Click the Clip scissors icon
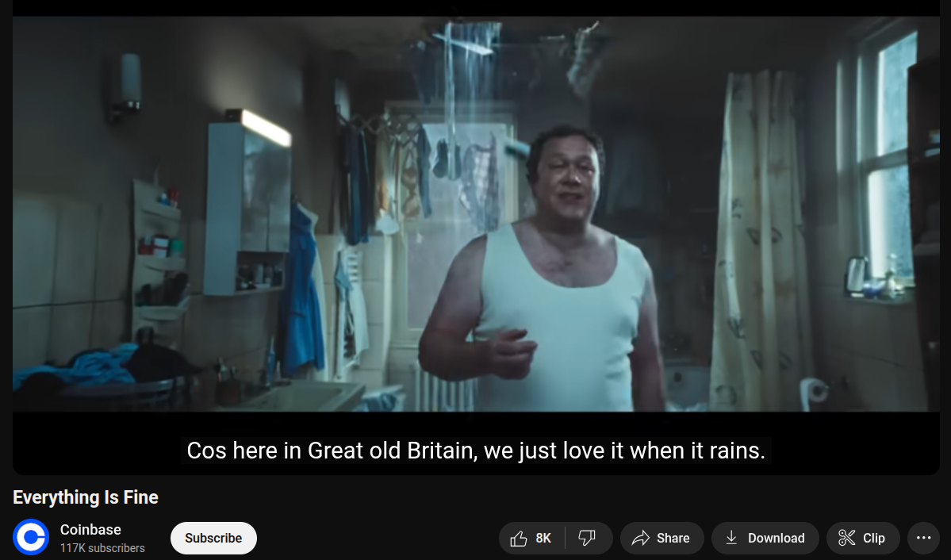 (846, 538)
